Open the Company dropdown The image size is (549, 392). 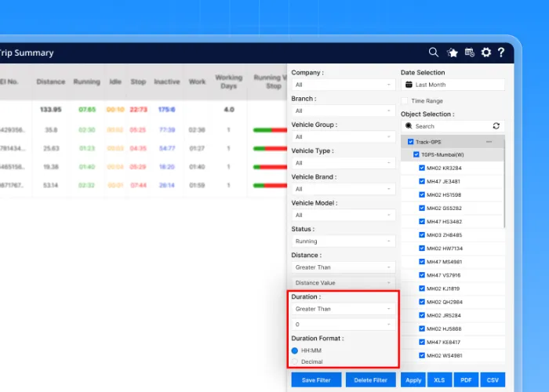344,85
